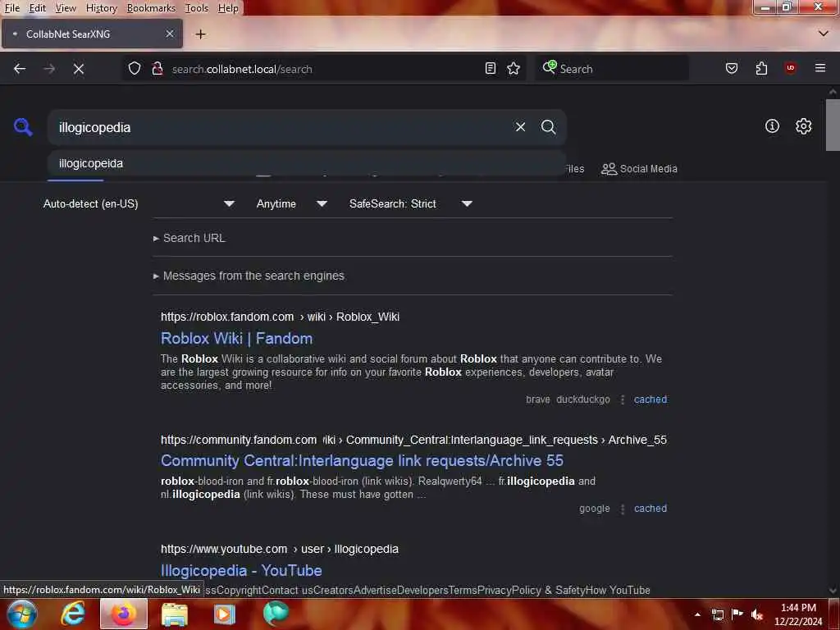Click the SearXNG magnifier logo

coord(23,127)
